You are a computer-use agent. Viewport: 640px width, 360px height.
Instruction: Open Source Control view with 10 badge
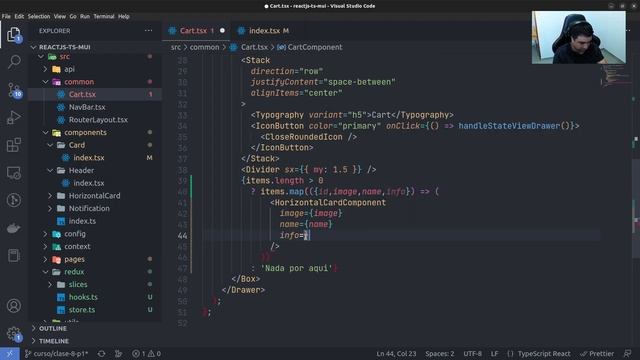coord(14,90)
